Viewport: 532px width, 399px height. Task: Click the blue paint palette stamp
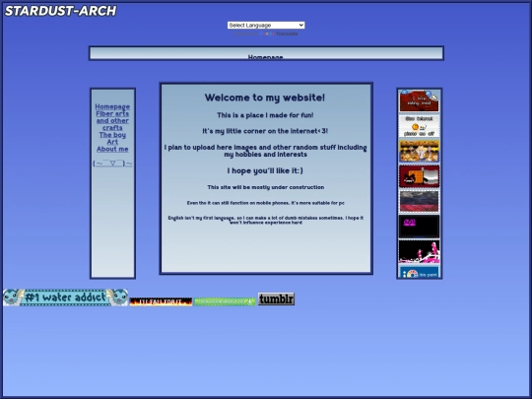coord(419,272)
